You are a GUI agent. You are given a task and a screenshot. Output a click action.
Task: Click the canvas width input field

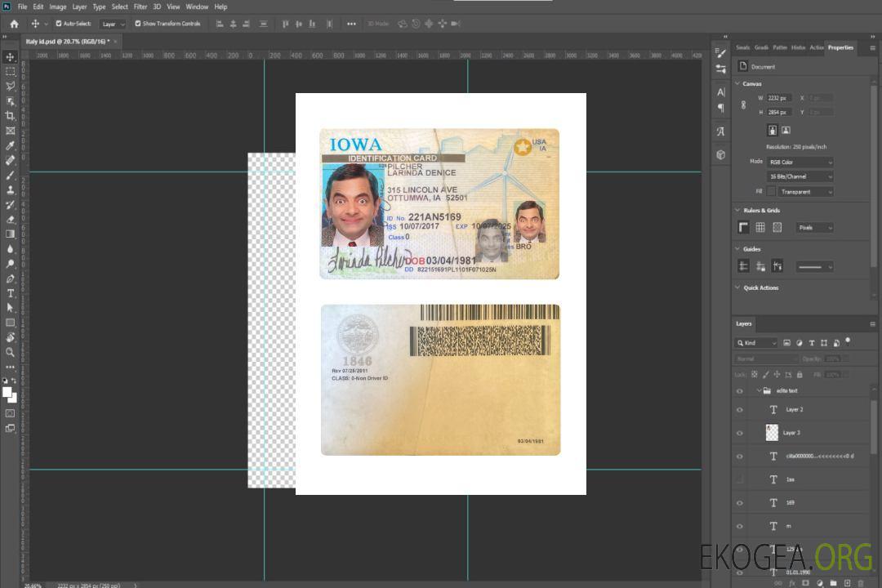[778, 98]
